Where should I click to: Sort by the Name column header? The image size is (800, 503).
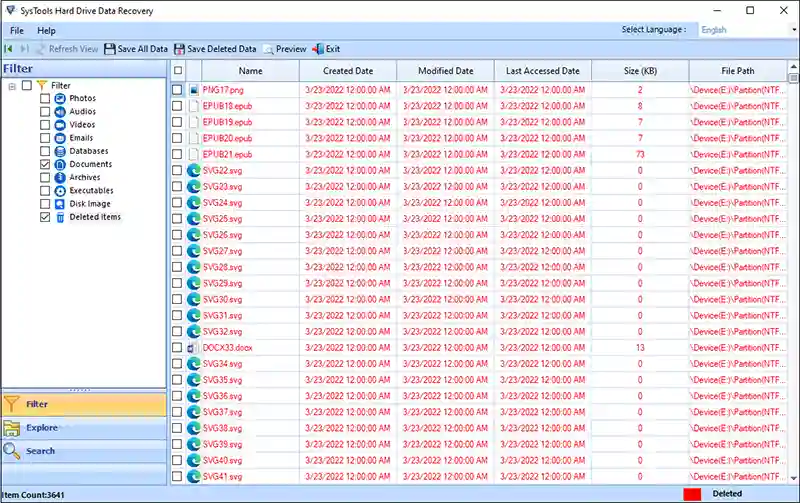(251, 71)
